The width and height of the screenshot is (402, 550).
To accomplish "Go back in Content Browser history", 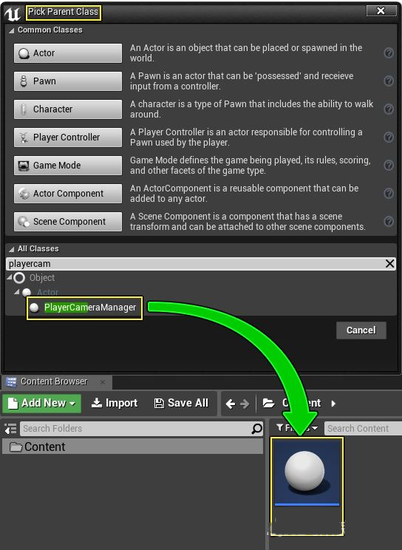I will (x=230, y=404).
